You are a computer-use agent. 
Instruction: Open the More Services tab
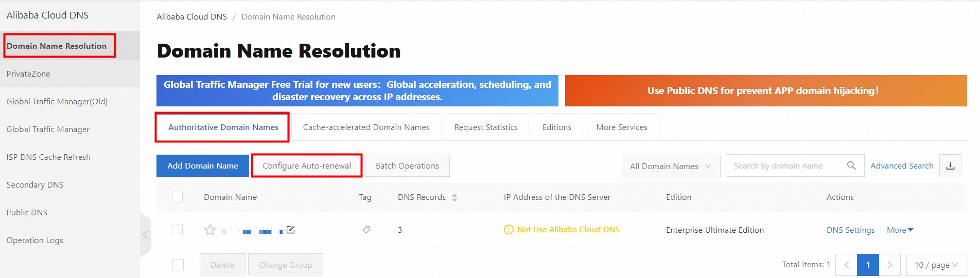(x=622, y=127)
